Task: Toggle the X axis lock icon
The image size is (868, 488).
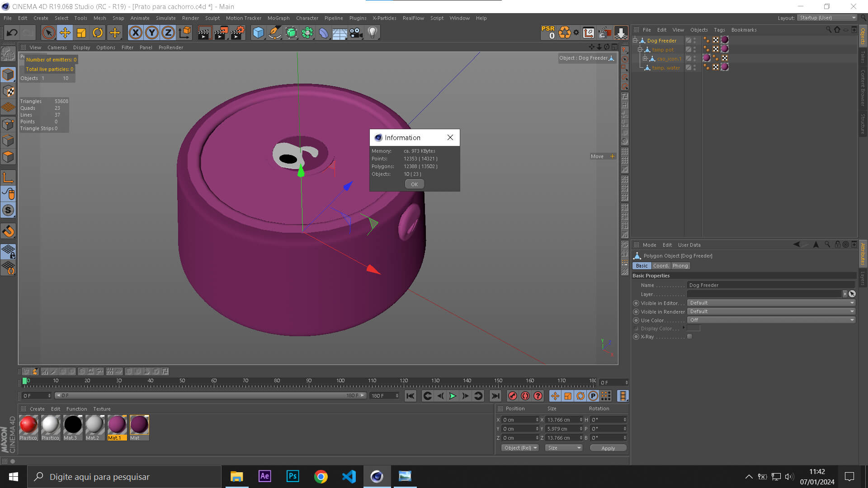Action: pos(135,33)
